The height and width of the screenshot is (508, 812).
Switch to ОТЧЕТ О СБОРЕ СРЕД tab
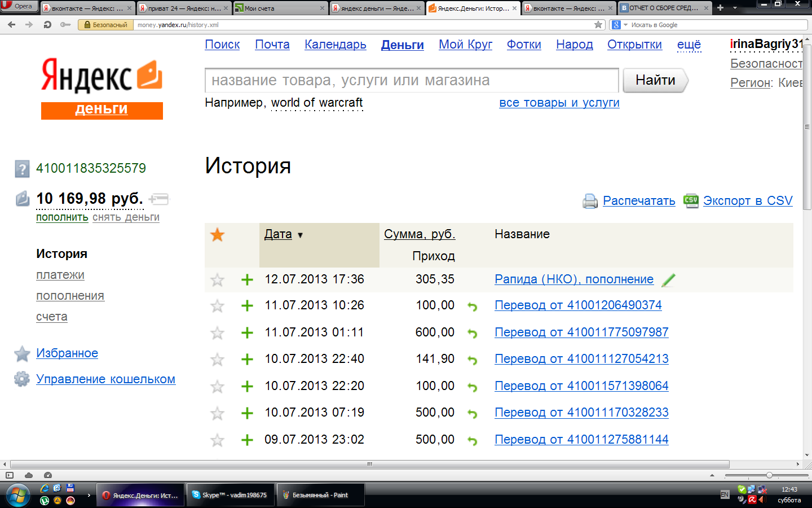click(665, 8)
